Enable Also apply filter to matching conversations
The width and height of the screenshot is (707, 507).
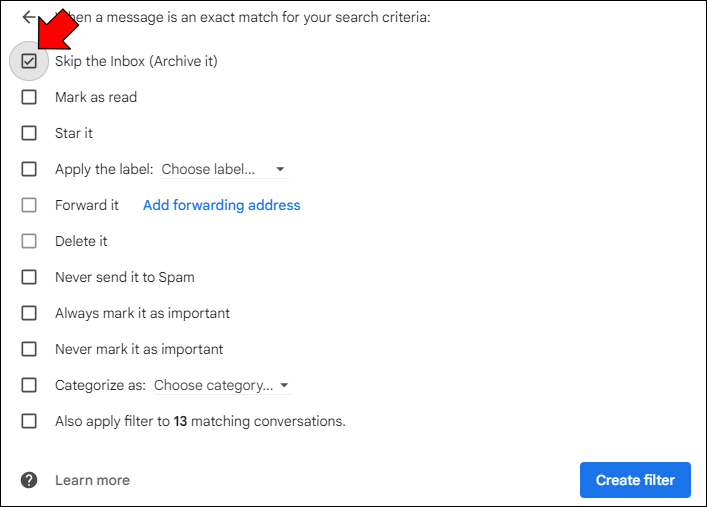point(29,421)
